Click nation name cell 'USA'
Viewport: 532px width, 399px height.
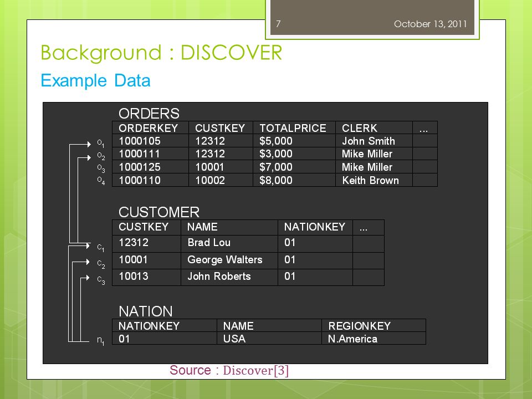tap(234, 339)
